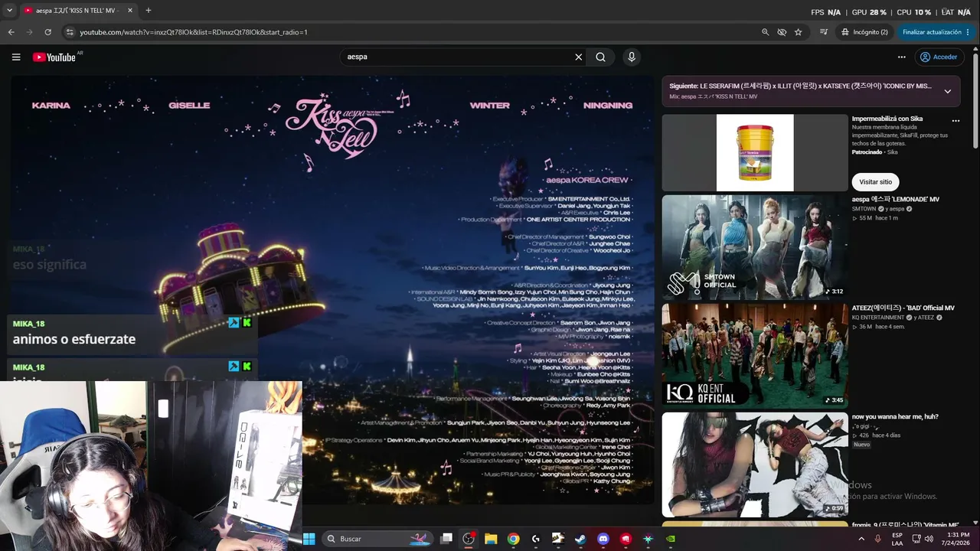The image size is (980, 551).
Task: Open the KQ ENTERTAINMENT channel link
Action: point(878,318)
